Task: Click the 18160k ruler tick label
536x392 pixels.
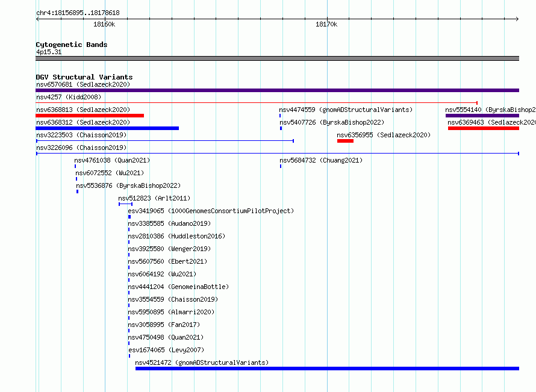Action: (x=104, y=24)
